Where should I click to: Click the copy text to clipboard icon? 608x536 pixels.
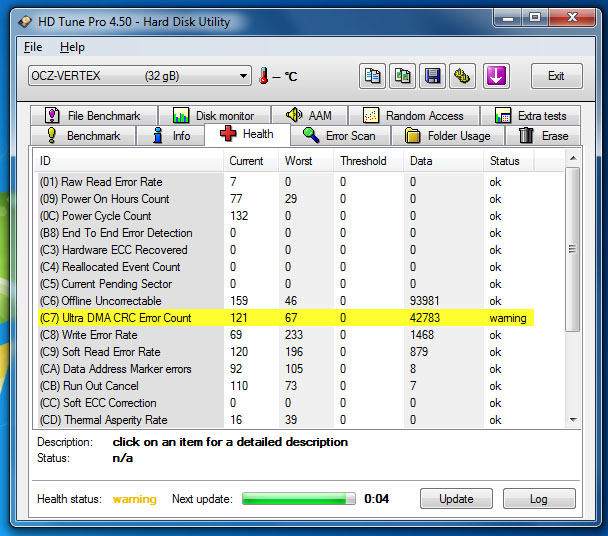(x=372, y=76)
